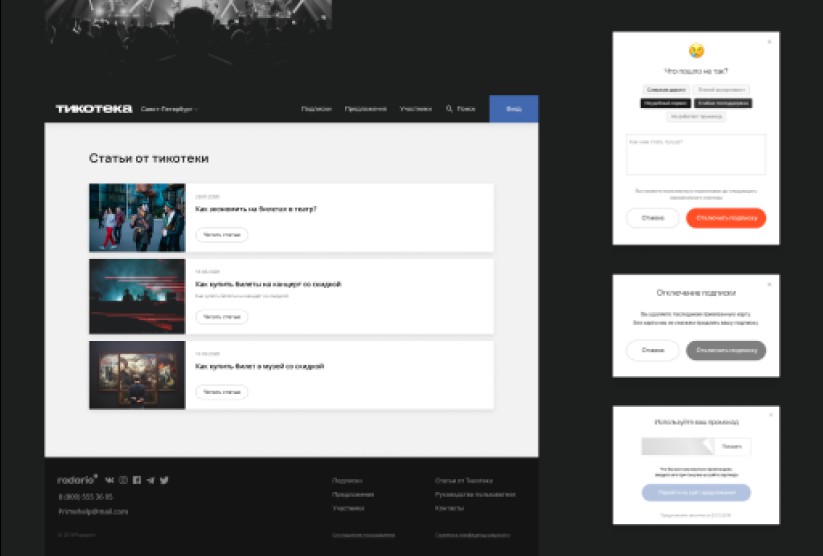Click title "Как экономить на билетах в театр?"

(x=256, y=209)
